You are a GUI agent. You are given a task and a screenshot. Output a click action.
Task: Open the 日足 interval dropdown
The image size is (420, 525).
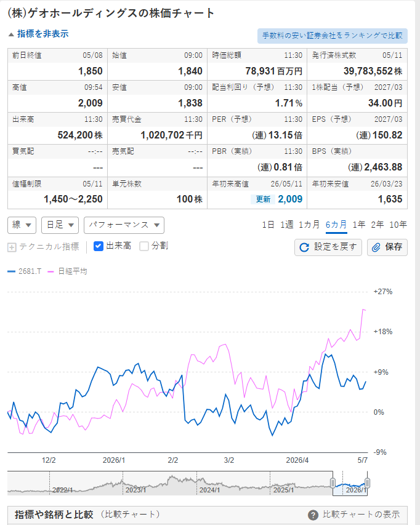pos(60,225)
